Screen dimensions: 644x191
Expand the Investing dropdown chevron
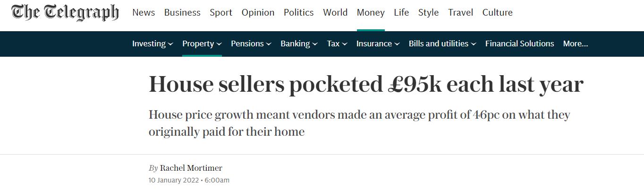click(x=170, y=44)
